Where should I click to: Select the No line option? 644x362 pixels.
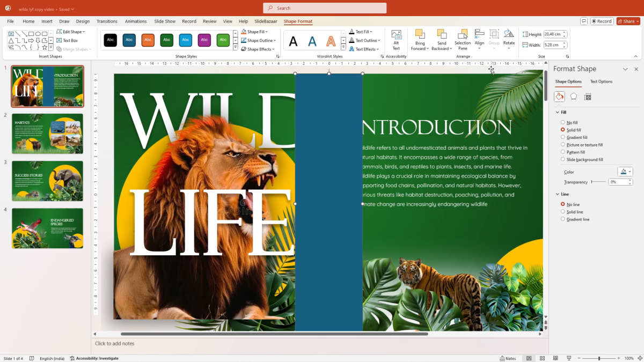[563, 204]
